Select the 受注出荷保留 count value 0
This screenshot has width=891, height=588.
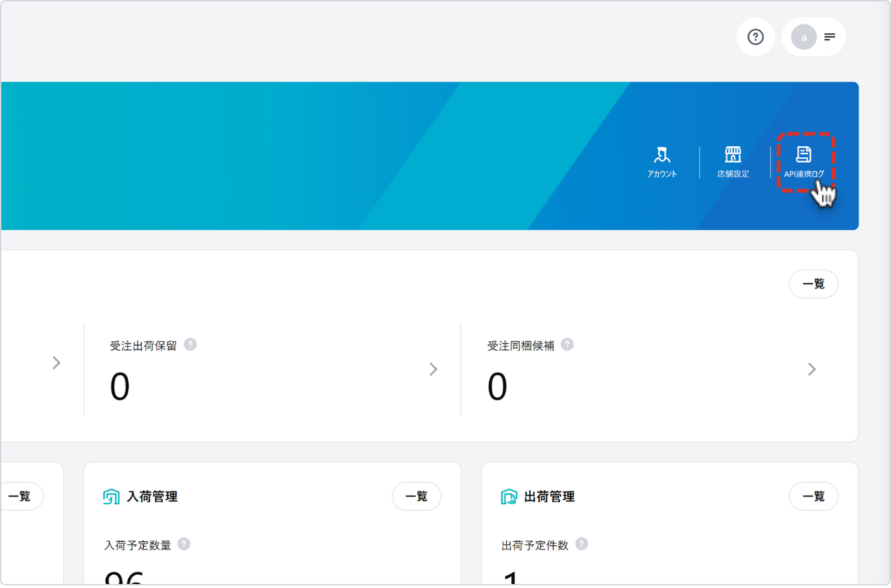coord(120,387)
